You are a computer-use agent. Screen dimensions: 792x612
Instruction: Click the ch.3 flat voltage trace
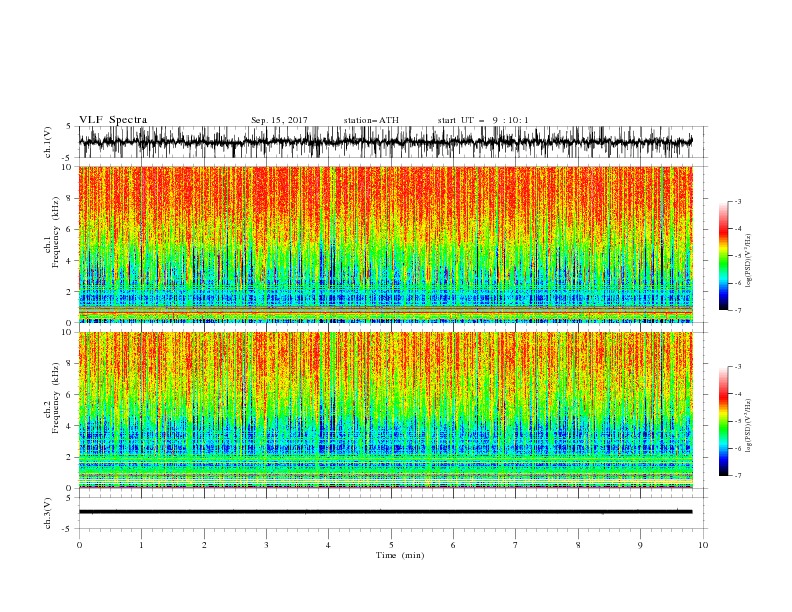(385, 512)
